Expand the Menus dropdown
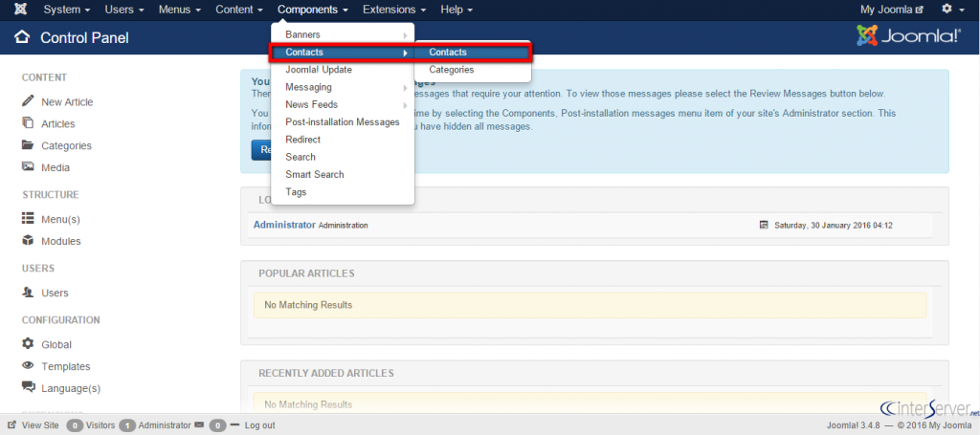Image resolution: width=980 pixels, height=435 pixels. click(179, 10)
